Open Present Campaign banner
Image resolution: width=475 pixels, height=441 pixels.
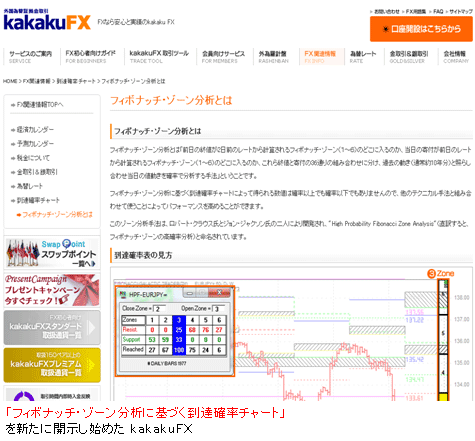point(52,289)
